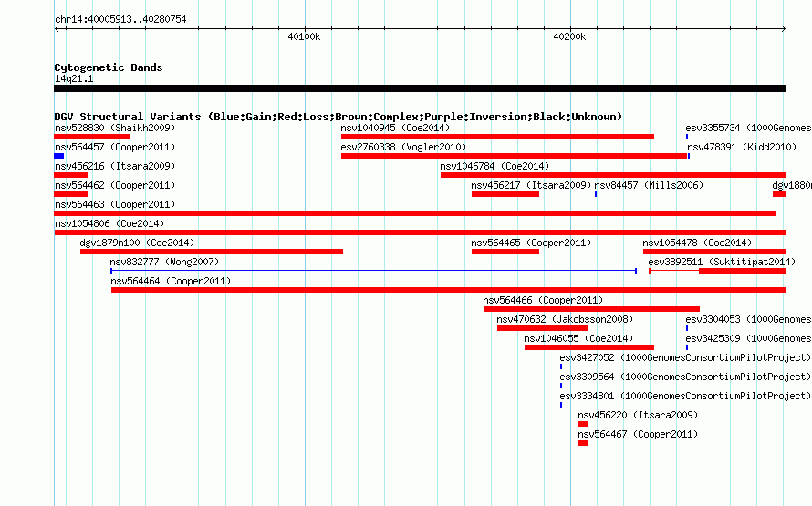Image resolution: width=812 pixels, height=506 pixels.
Task: Click the nsv564464 (Cooper2011) label
Action: tap(171, 281)
